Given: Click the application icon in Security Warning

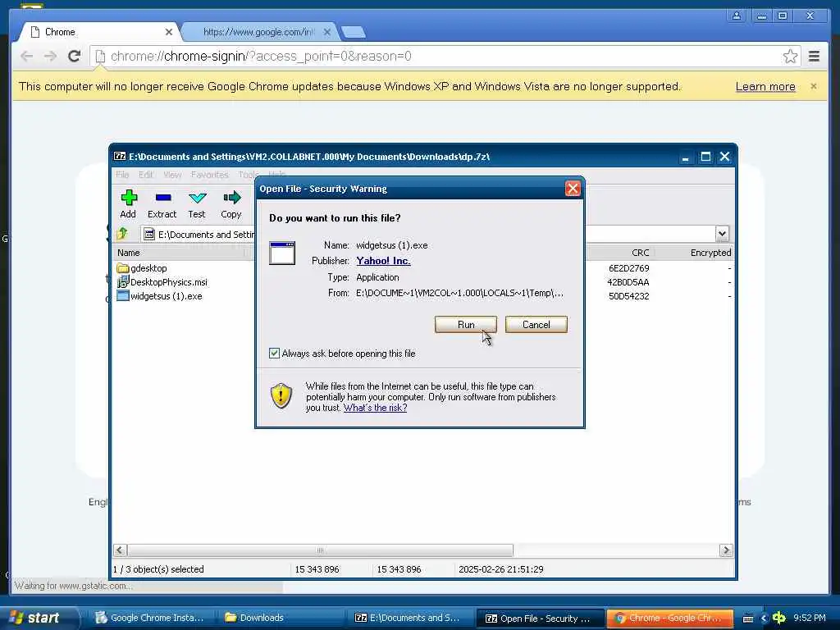Looking at the screenshot, I should 282,253.
